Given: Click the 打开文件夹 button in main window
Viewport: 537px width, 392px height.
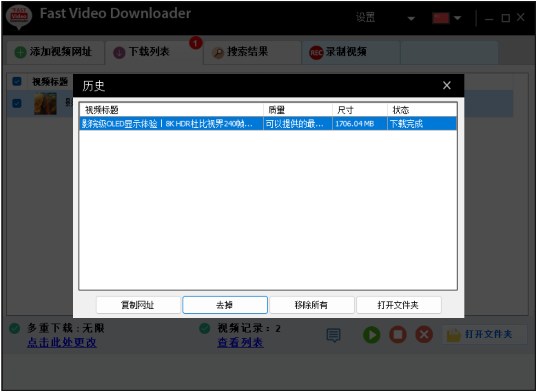Looking at the screenshot, I should 485,335.
